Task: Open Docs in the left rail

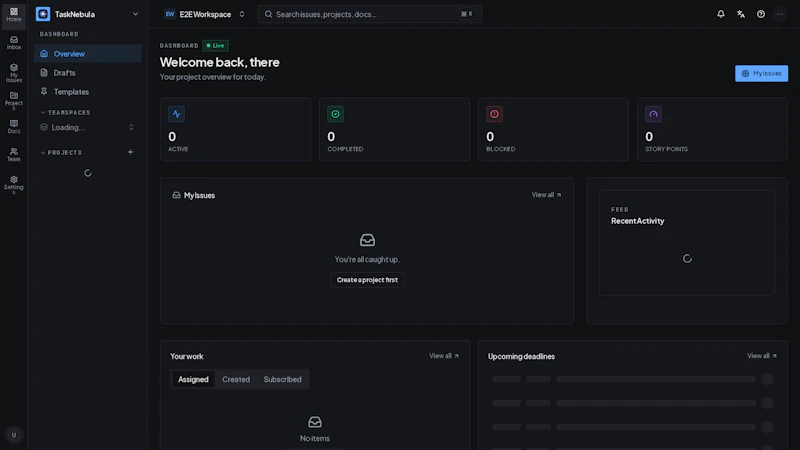Action: [14, 127]
